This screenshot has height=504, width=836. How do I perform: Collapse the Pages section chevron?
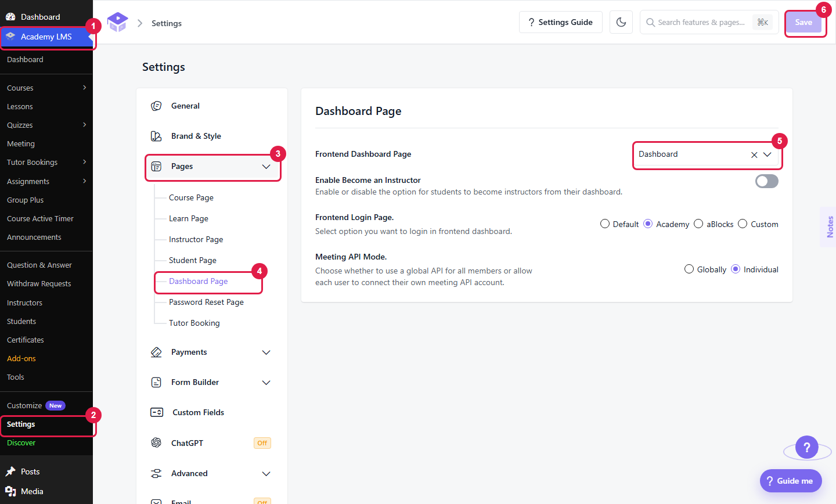[266, 167]
